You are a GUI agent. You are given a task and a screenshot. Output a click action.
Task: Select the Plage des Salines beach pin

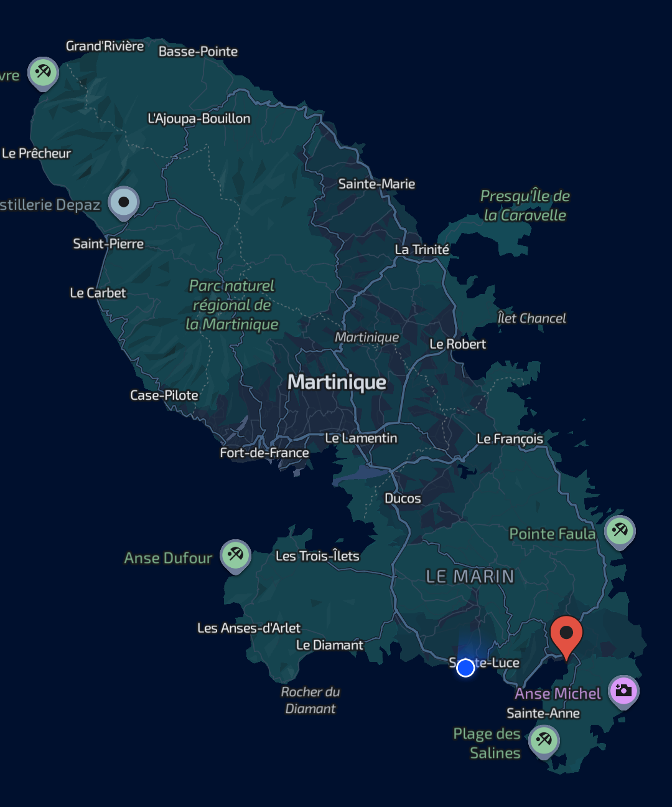pos(544,740)
